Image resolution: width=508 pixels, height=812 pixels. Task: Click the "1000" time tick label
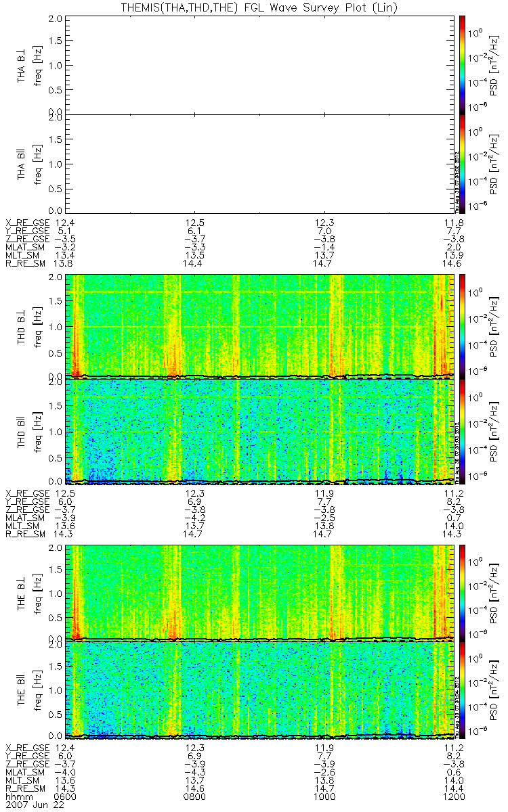coord(326,796)
